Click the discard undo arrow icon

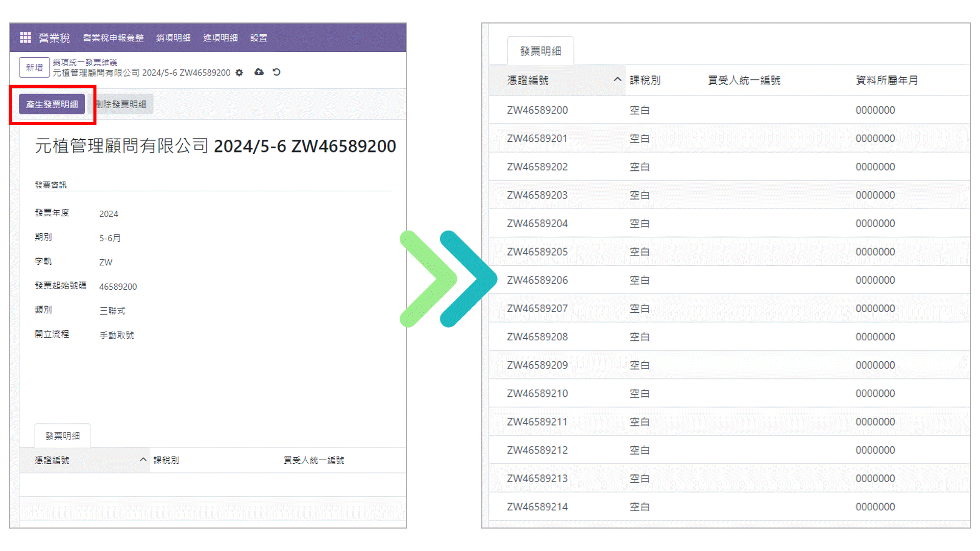pyautogui.click(x=277, y=72)
